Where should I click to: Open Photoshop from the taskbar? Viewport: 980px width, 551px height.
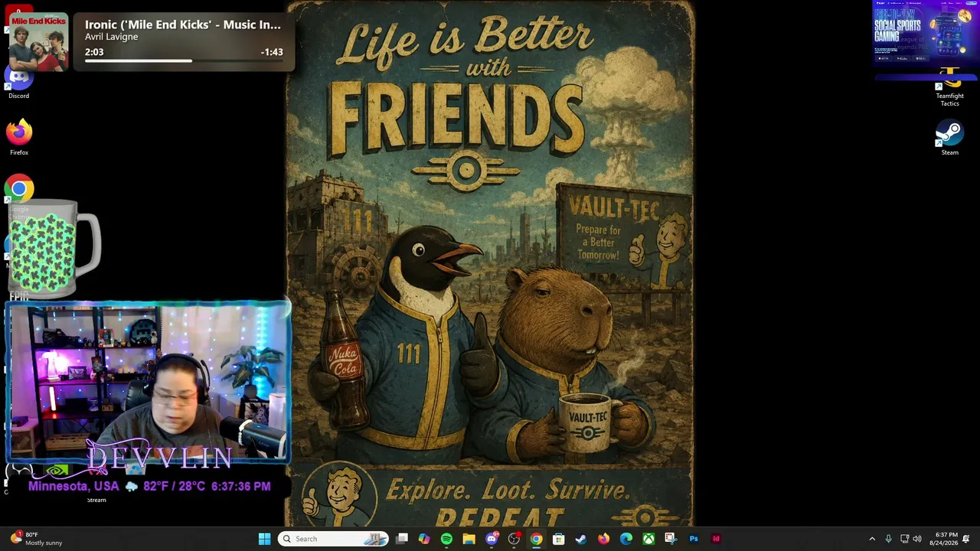(x=694, y=539)
